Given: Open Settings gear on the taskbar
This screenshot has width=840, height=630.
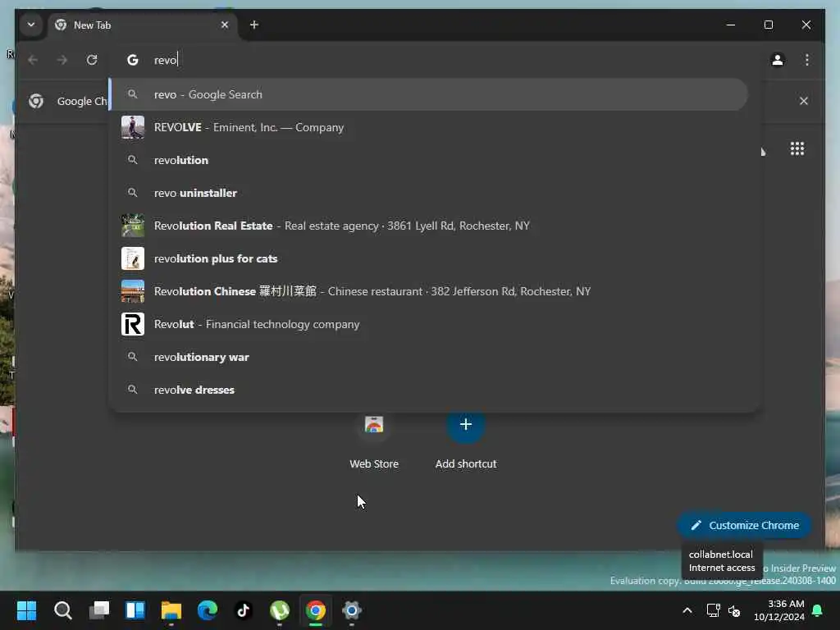Looking at the screenshot, I should click(351, 610).
